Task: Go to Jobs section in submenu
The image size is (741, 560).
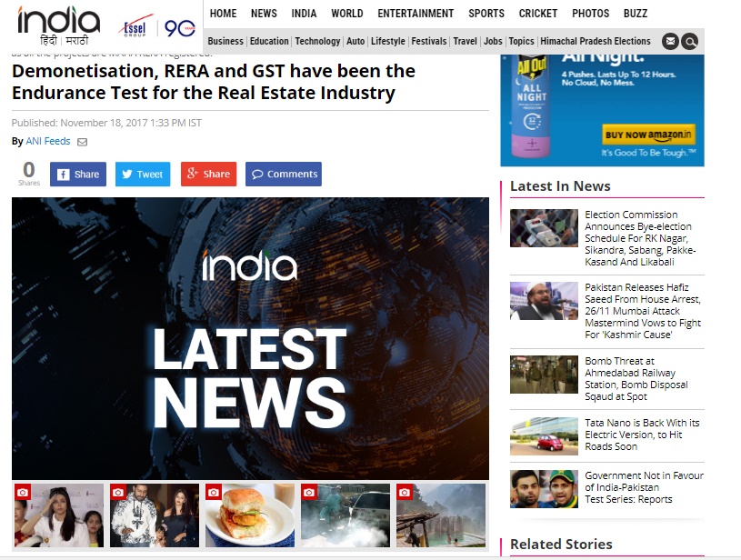Action: [493, 41]
